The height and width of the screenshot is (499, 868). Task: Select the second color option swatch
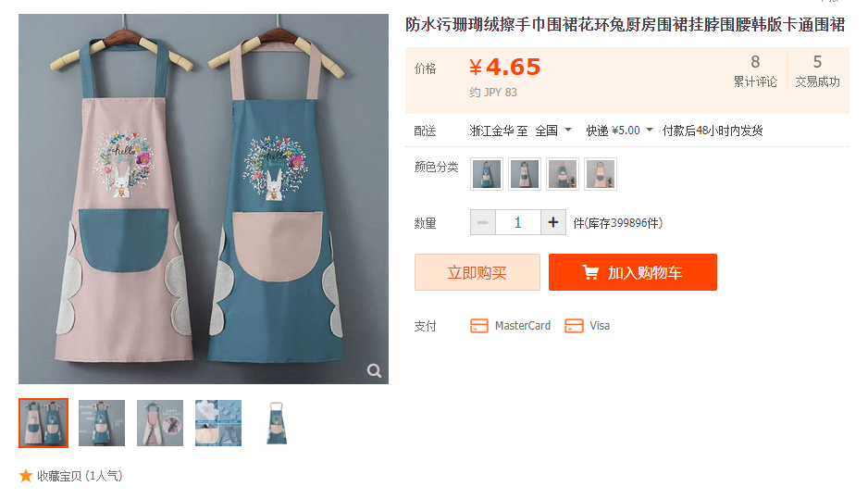click(525, 174)
